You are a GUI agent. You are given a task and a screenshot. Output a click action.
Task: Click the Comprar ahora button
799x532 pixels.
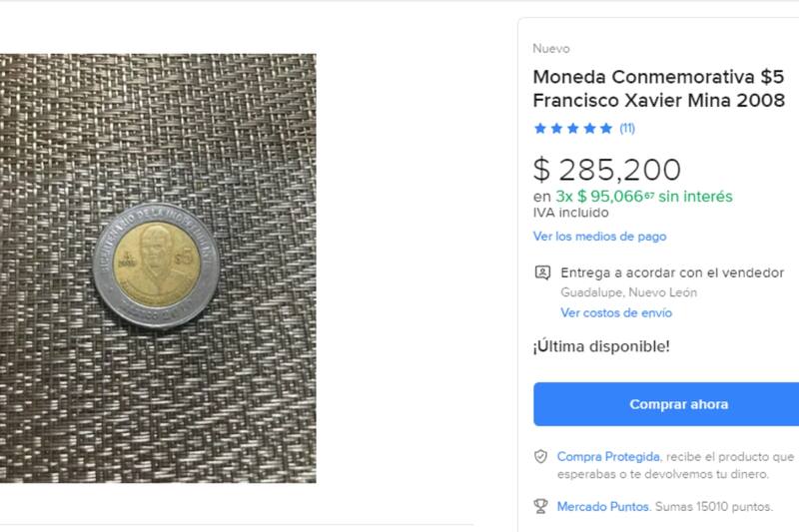666,404
